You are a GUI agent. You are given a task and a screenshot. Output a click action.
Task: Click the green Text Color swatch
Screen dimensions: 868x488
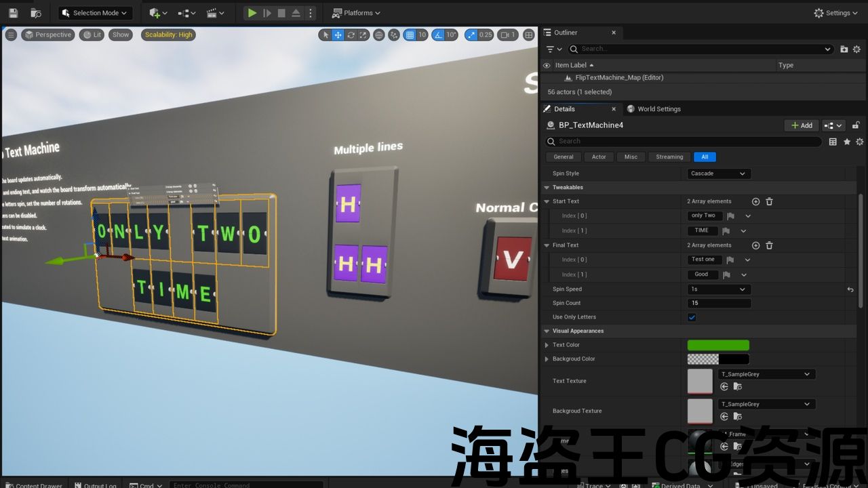click(717, 345)
